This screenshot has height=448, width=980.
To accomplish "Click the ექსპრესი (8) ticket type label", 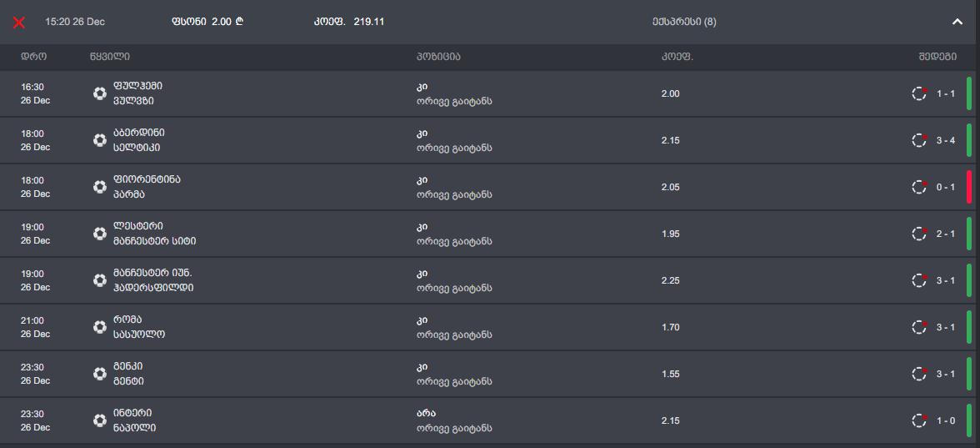I will [x=684, y=22].
